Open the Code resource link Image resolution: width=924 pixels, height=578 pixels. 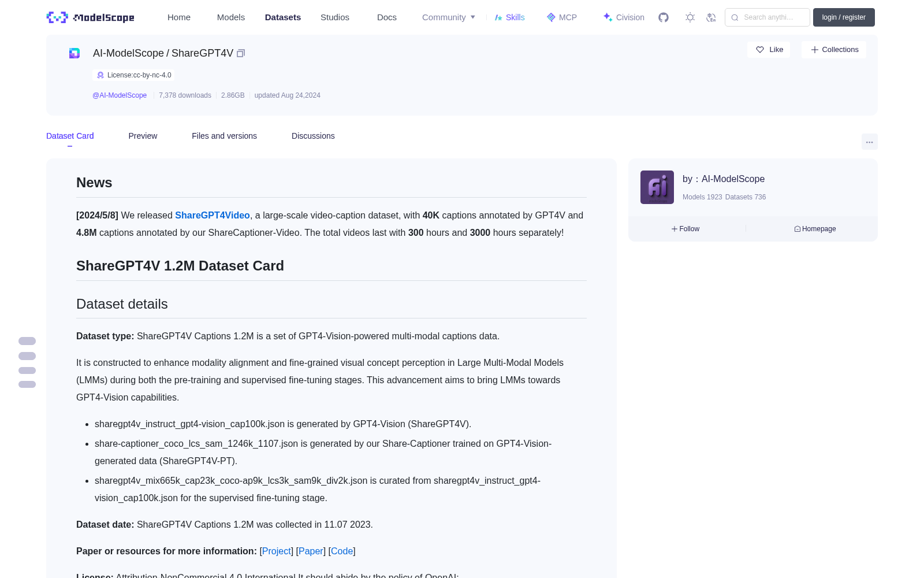(x=342, y=551)
